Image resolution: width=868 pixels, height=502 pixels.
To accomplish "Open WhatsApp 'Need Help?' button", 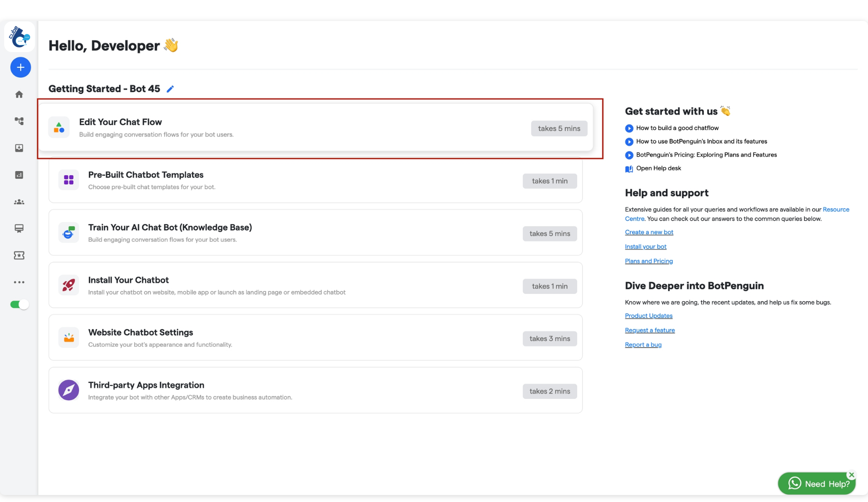I will [817, 484].
